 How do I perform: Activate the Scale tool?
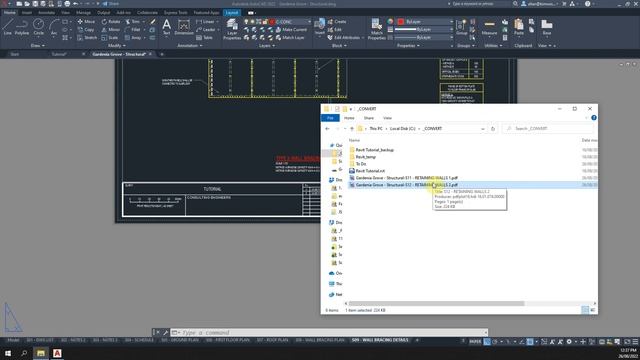coord(110,38)
